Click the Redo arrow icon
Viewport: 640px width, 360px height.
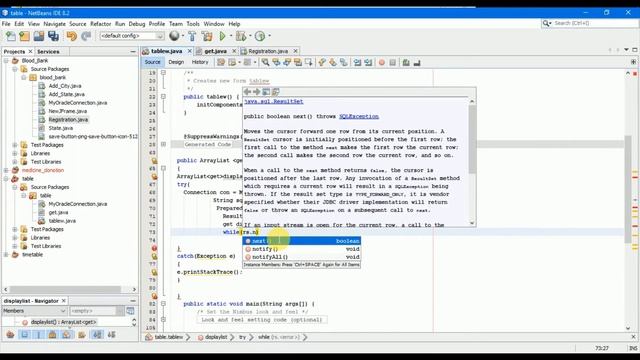(86, 36)
